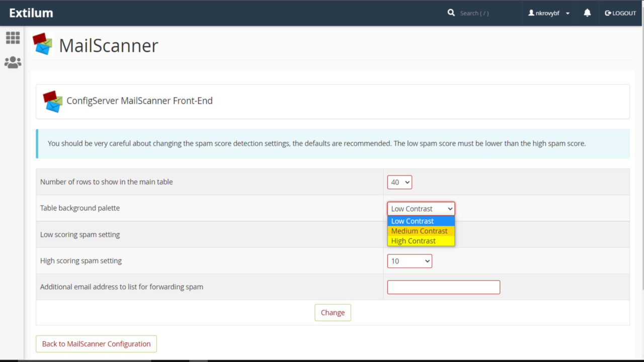Viewport: 644px width, 362px height.
Task: Click the Extilum brand name
Action: (x=31, y=13)
